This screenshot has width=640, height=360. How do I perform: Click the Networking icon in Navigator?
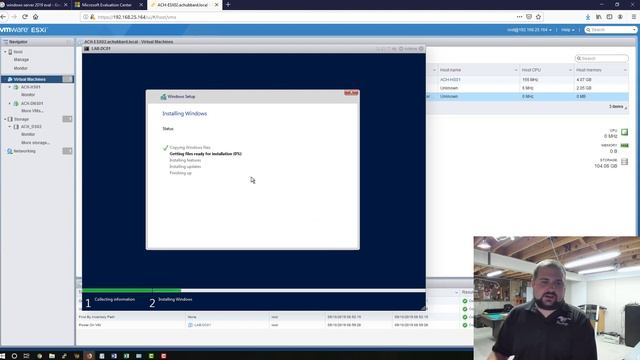coord(10,151)
